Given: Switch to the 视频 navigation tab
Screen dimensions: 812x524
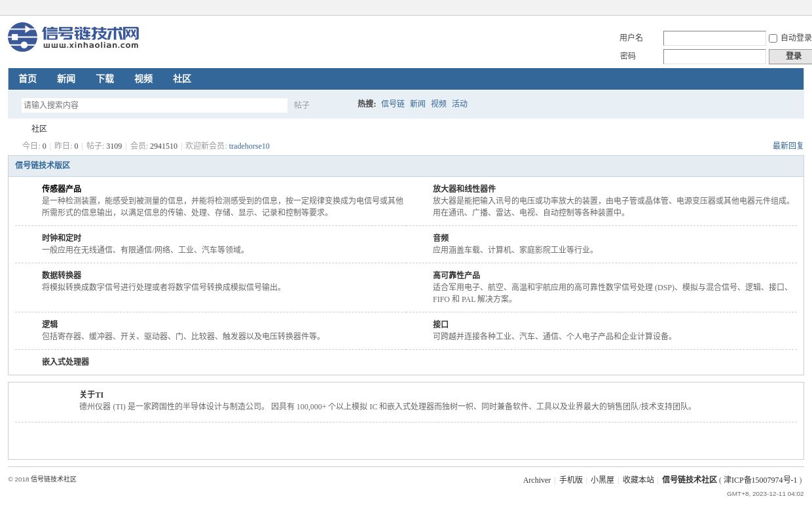Looking at the screenshot, I should coord(143,79).
